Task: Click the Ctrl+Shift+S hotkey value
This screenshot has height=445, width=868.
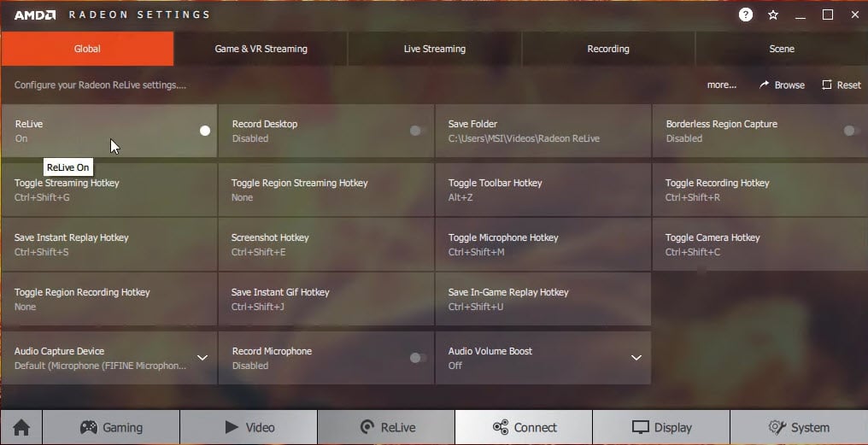Action: click(42, 252)
